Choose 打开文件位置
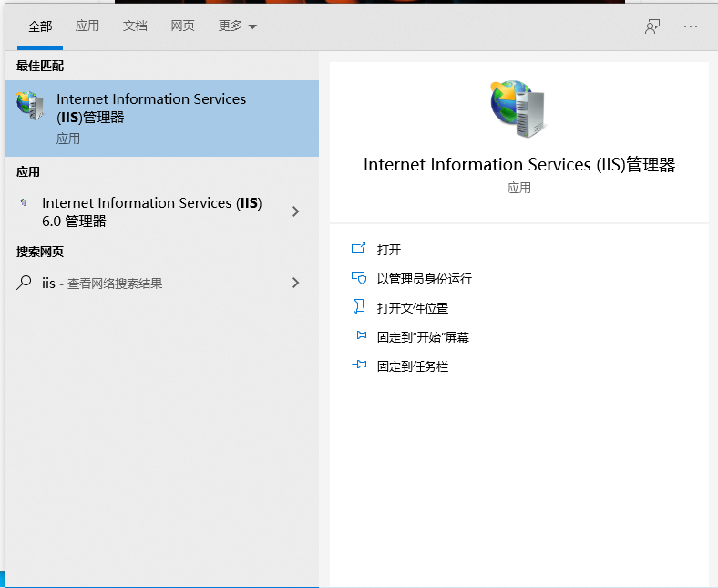718x588 pixels. pos(413,308)
